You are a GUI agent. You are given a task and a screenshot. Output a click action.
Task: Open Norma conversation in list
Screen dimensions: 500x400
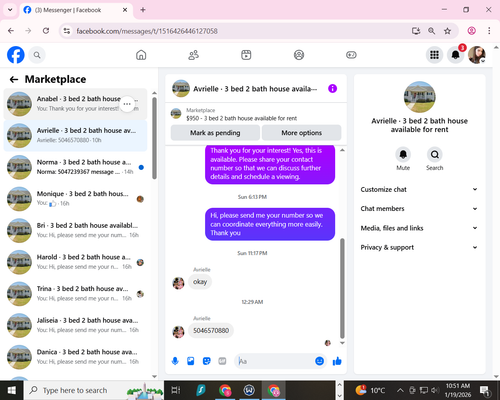pos(75,167)
